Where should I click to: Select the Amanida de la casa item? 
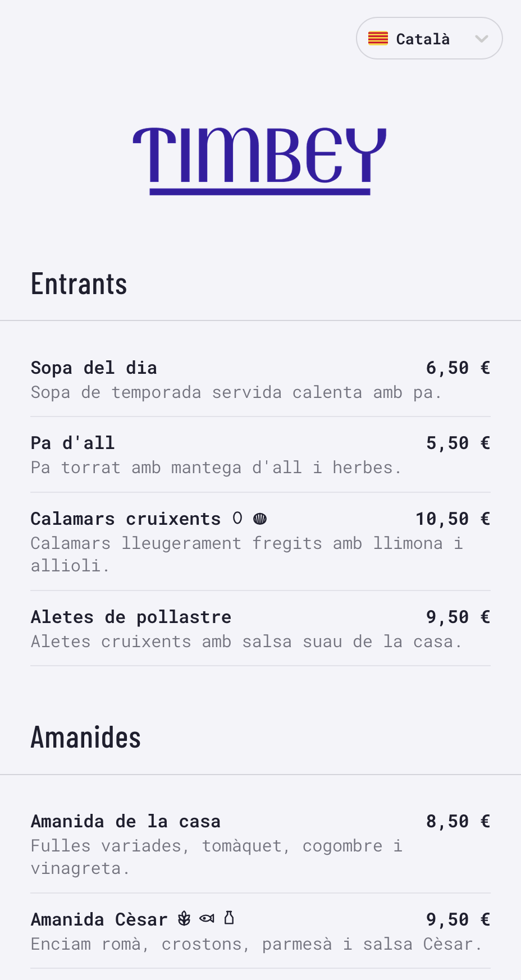coord(126,822)
